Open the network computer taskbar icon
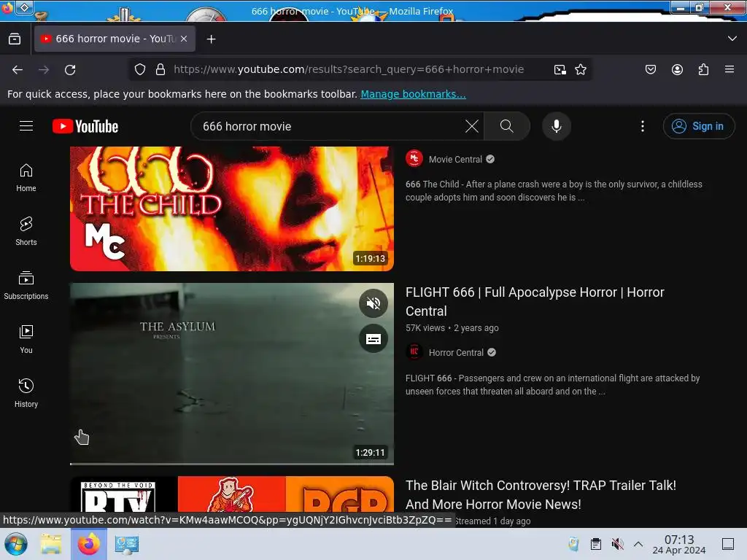This screenshot has height=560, width=747. 126,544
